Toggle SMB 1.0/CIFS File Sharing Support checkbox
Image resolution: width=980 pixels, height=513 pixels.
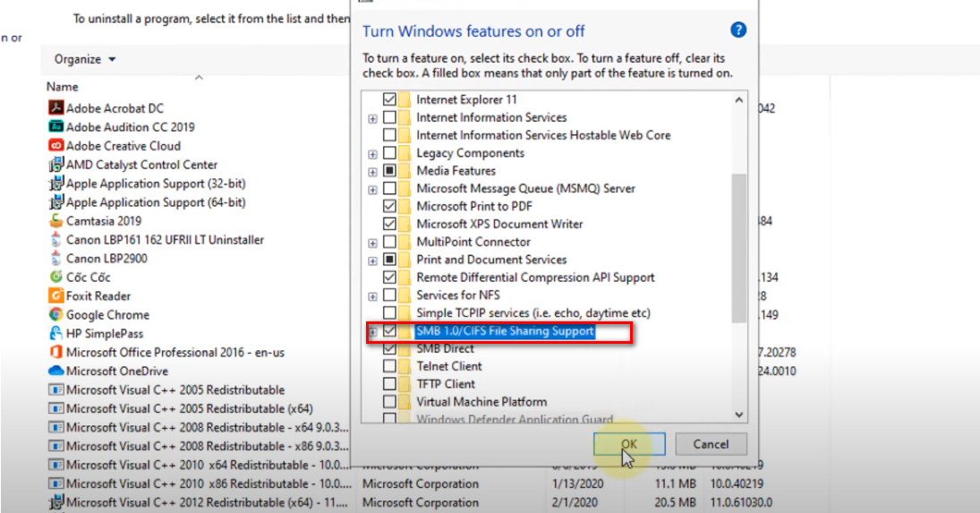tap(389, 331)
